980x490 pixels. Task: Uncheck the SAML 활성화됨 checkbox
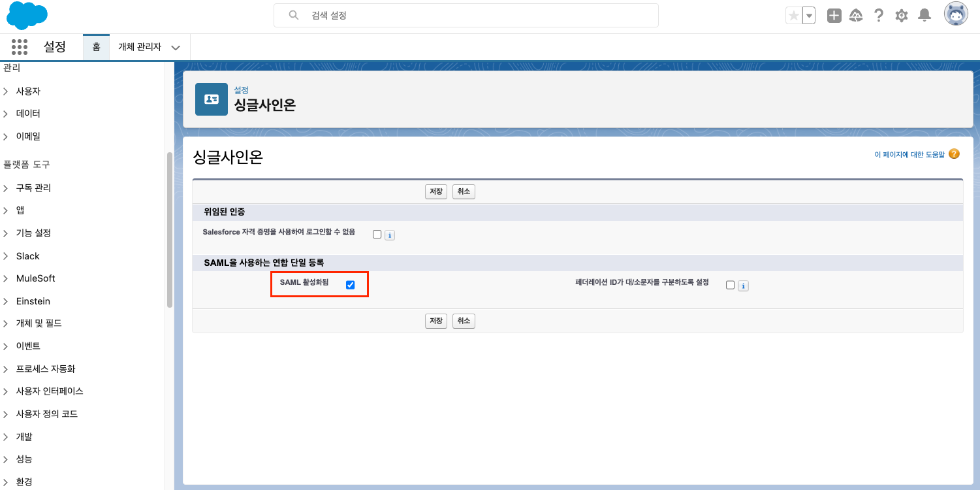(351, 285)
